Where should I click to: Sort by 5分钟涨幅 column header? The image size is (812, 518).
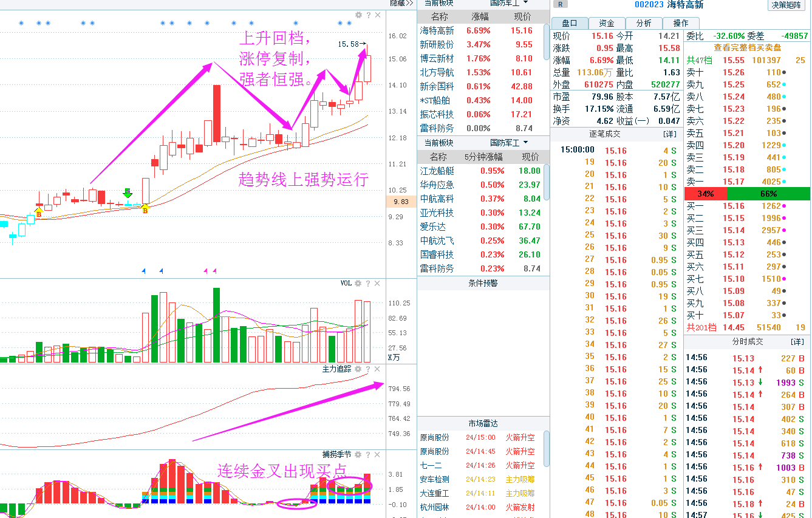coord(483,157)
